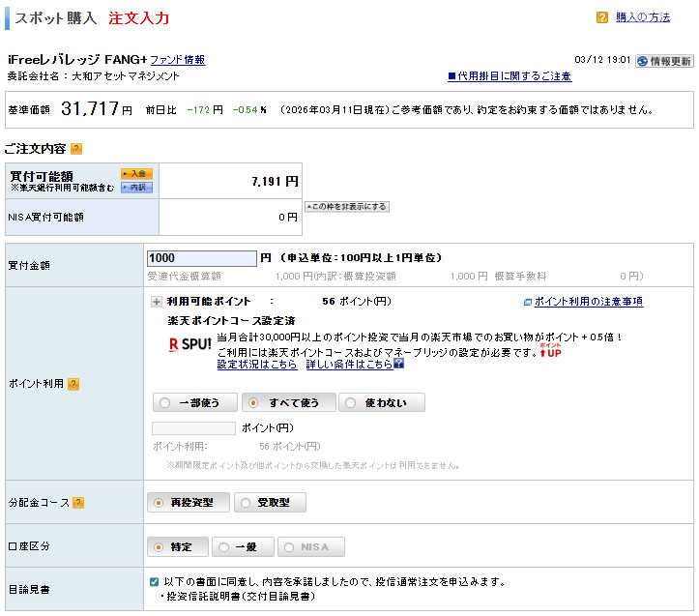Viewport: 699px width, 616px height.
Task: Click help icon next to 分配金コース
Action: (78, 503)
